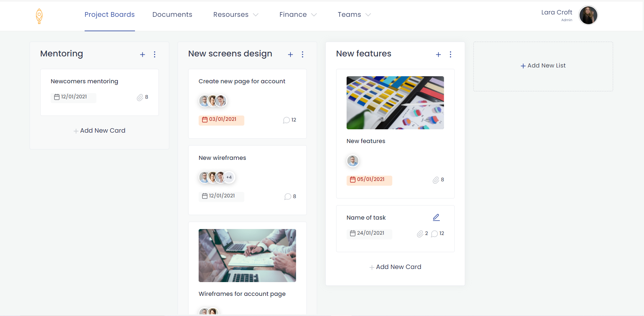Expand the Resourses dropdown
This screenshot has width=644, height=316.
click(236, 14)
